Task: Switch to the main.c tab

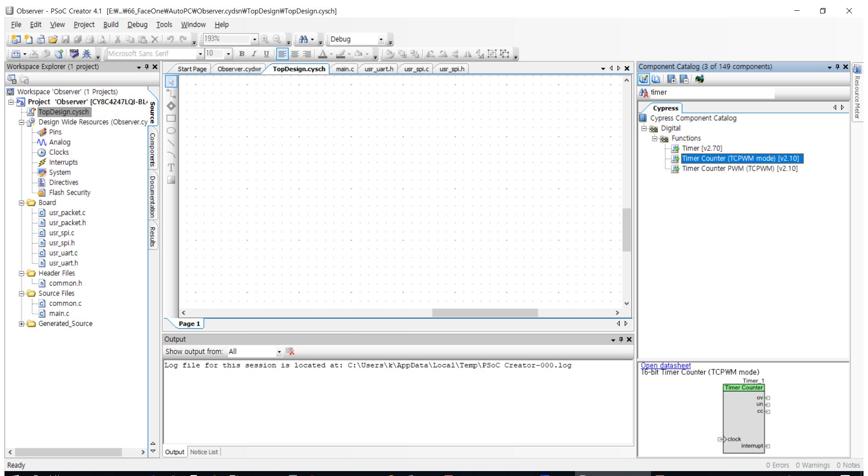Action: 345,69
